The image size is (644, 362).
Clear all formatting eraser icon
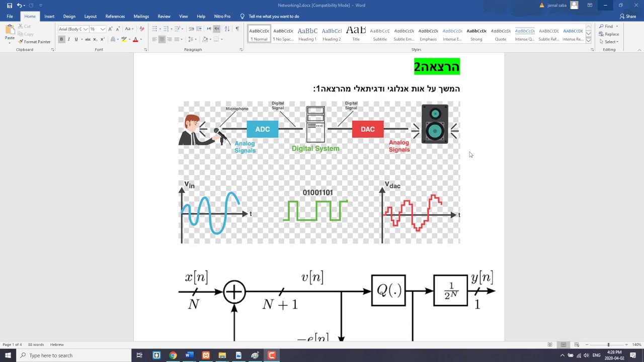(142, 29)
